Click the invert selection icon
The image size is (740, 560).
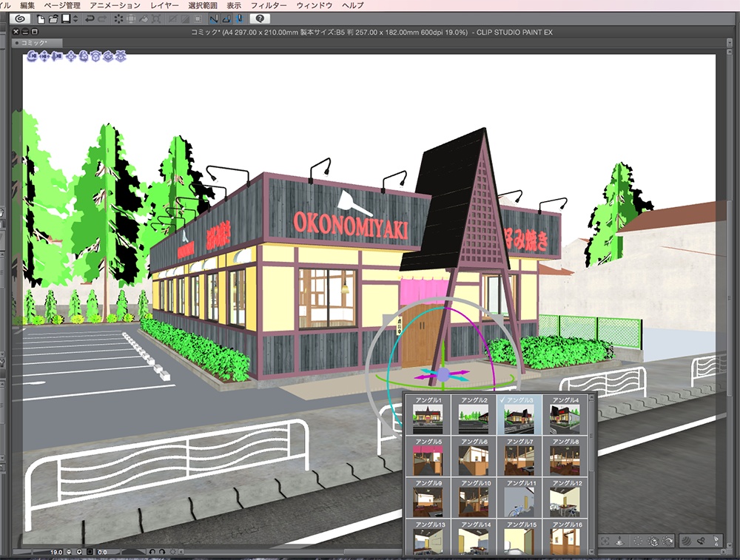pos(186,19)
